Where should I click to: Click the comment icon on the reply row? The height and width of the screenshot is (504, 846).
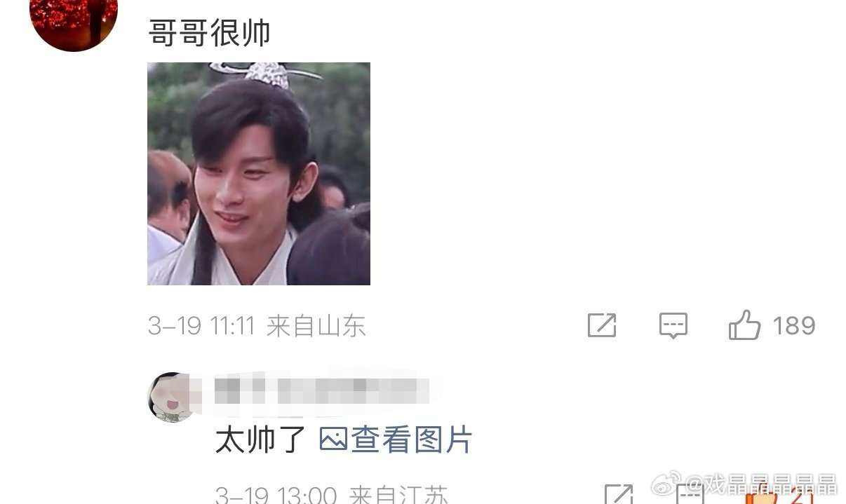pos(688,495)
